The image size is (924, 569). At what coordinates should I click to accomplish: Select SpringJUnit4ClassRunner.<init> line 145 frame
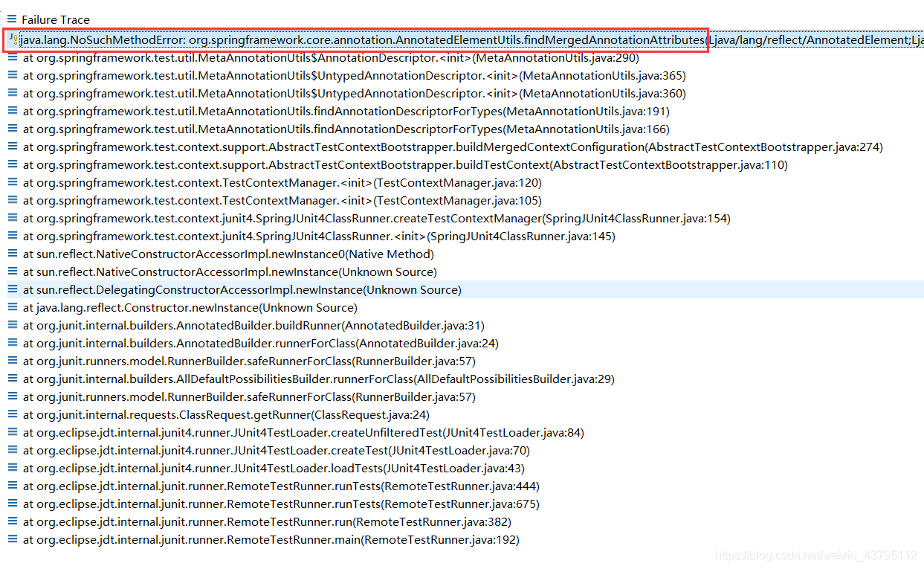pyautogui.click(x=319, y=236)
